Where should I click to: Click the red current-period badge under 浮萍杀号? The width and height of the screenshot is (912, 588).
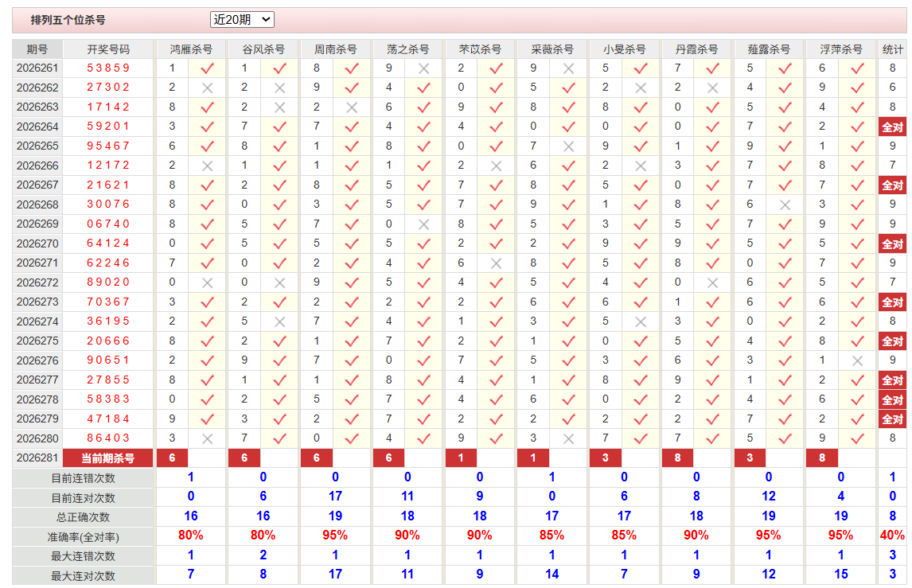point(822,458)
